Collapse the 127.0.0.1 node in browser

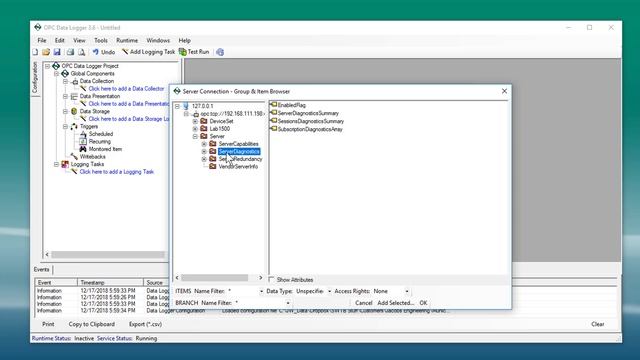[177, 106]
